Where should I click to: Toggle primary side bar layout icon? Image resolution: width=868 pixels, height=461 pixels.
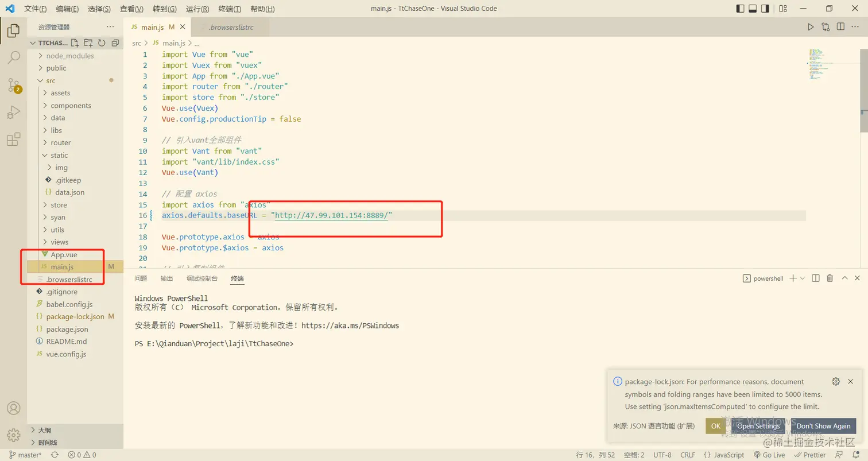tap(741, 9)
